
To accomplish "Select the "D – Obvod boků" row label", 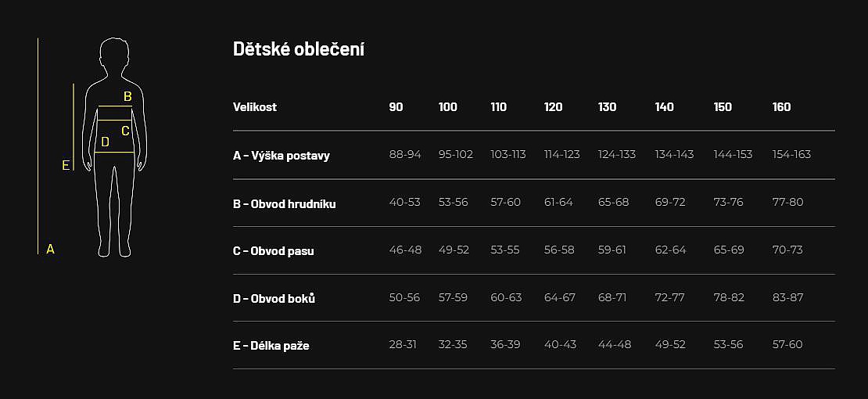I will click(274, 299).
